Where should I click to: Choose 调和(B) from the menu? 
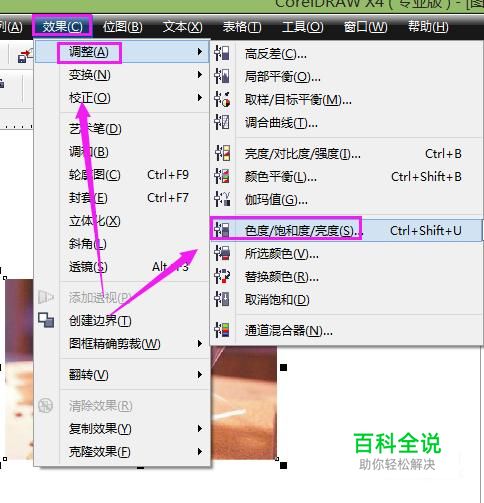click(122, 152)
